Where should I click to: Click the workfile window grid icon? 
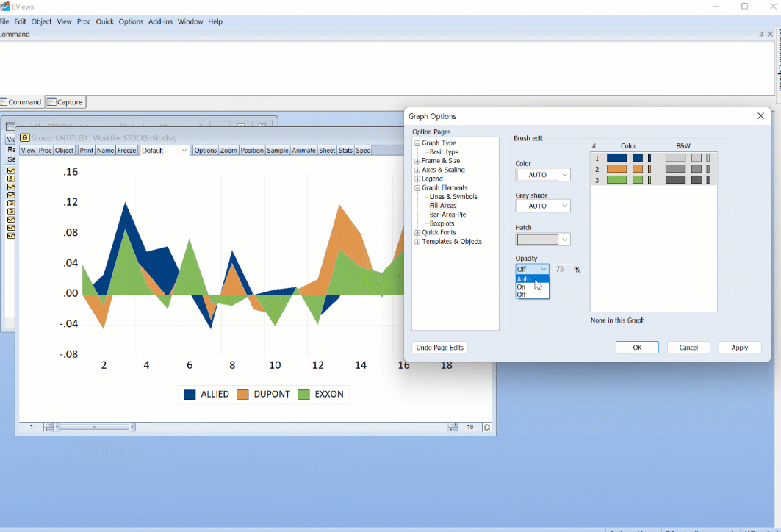pos(10,126)
